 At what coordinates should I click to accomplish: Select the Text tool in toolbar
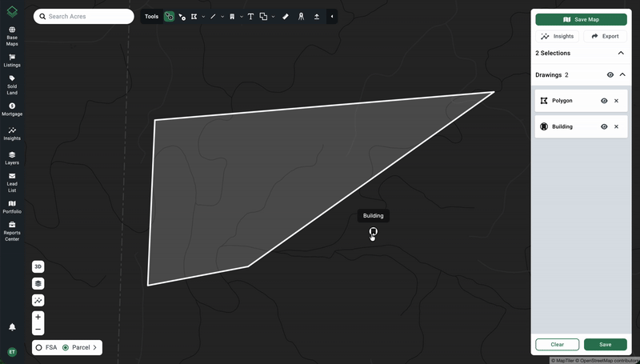[x=250, y=16]
